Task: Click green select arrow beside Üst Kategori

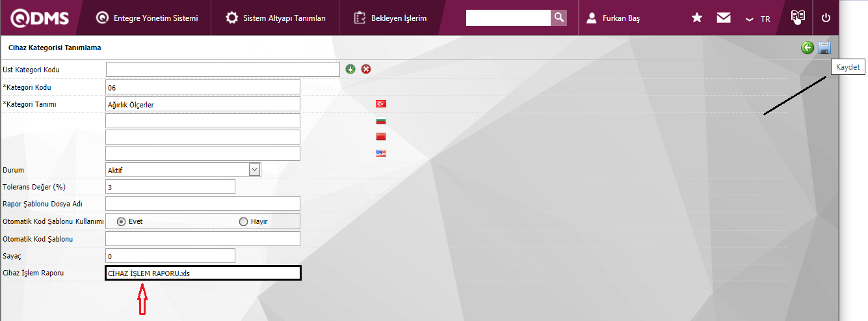Action: pos(350,69)
